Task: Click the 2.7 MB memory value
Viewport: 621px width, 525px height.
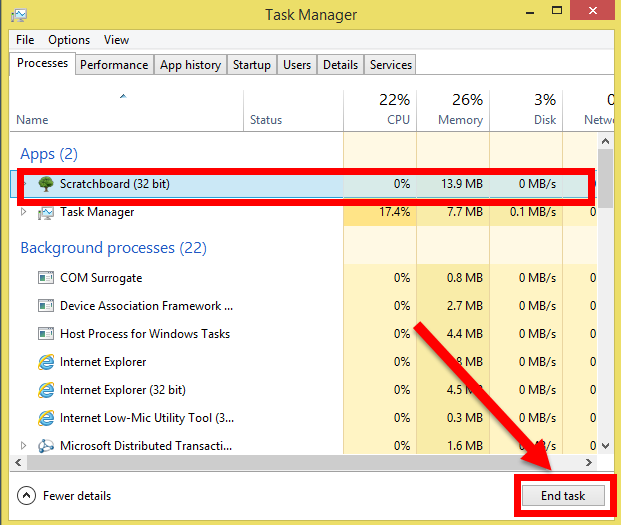Action: [465, 306]
